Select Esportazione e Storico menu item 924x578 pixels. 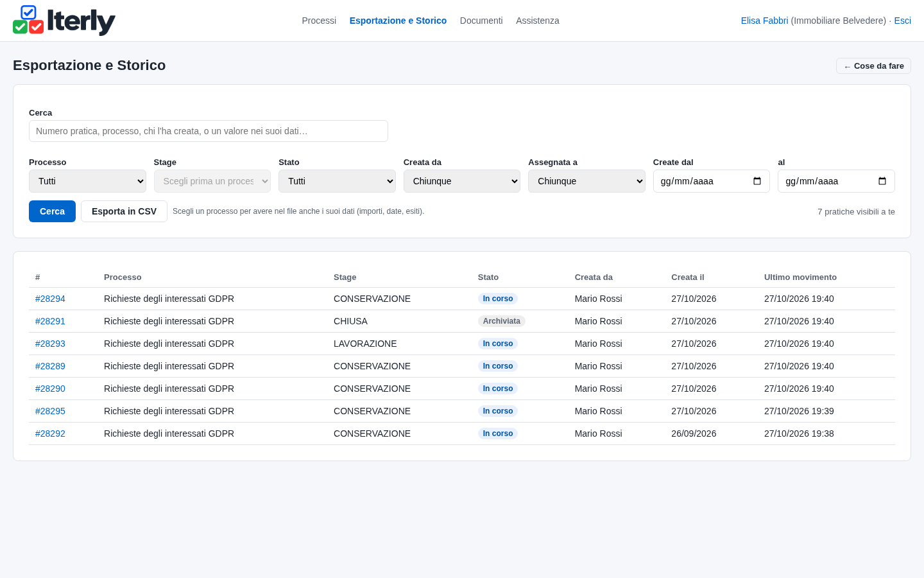(x=398, y=21)
